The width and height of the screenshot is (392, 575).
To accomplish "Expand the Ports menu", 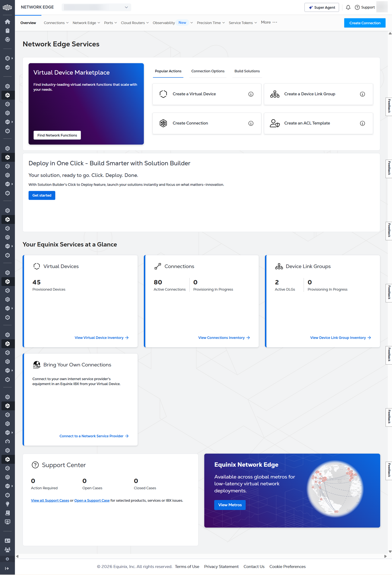I will click(x=110, y=23).
